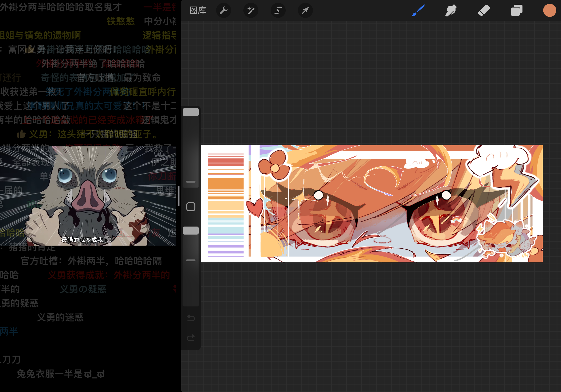
Task: Open the orange active color picker
Action: 549,11
